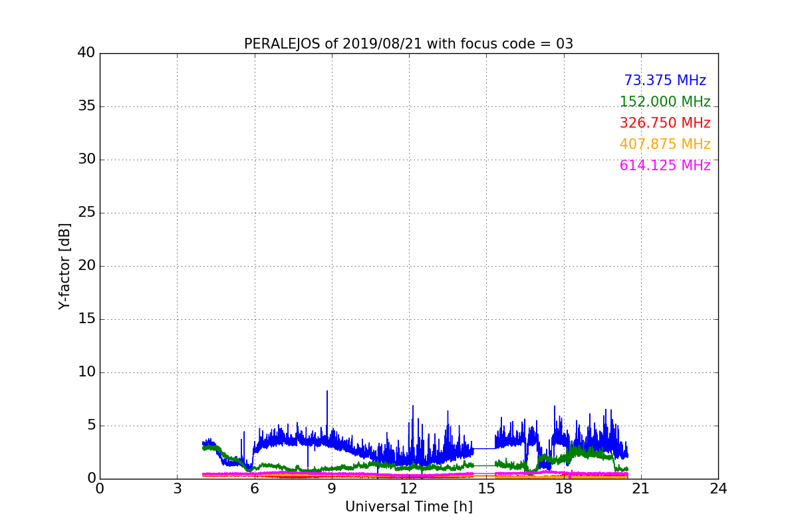Click the x-axis tick label 18
This screenshot has width=798, height=532.
[564, 488]
